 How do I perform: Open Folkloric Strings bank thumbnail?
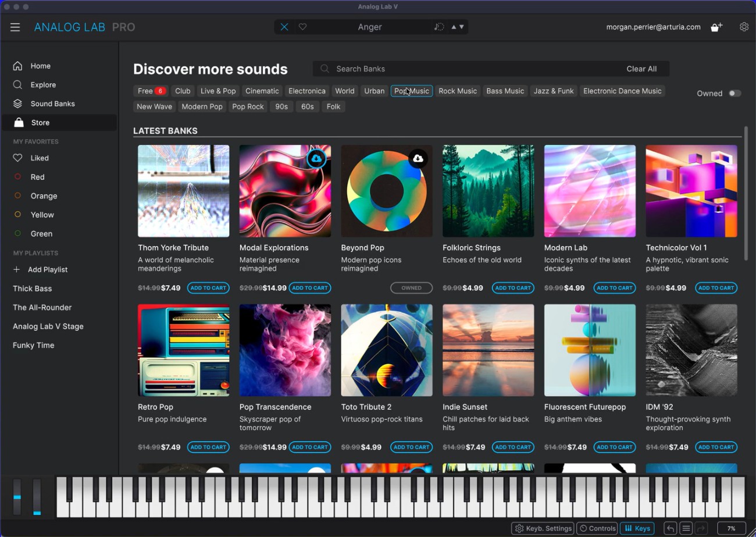click(x=488, y=191)
